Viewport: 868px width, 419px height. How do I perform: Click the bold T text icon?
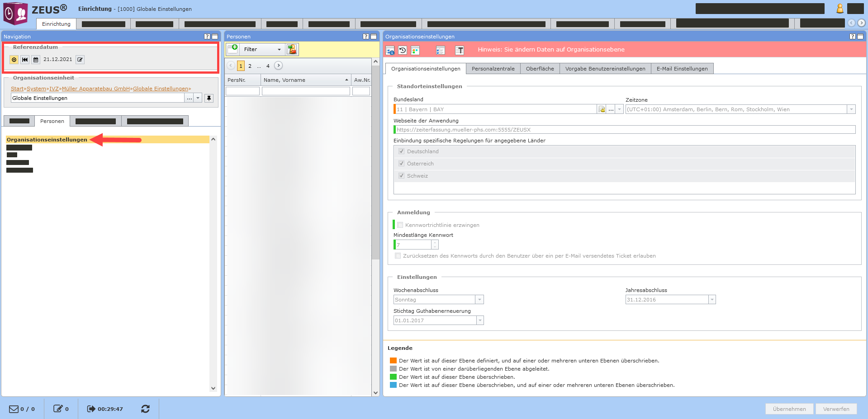point(459,50)
